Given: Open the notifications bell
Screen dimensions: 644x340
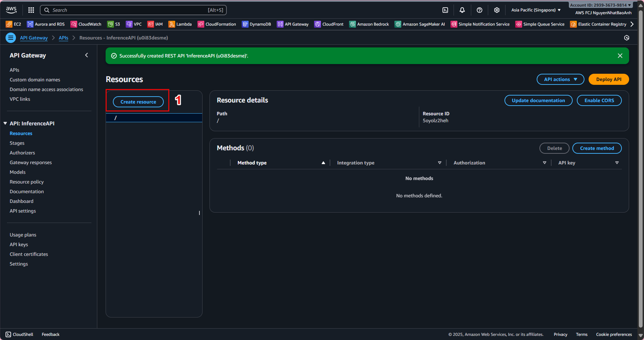Looking at the screenshot, I should tap(462, 10).
